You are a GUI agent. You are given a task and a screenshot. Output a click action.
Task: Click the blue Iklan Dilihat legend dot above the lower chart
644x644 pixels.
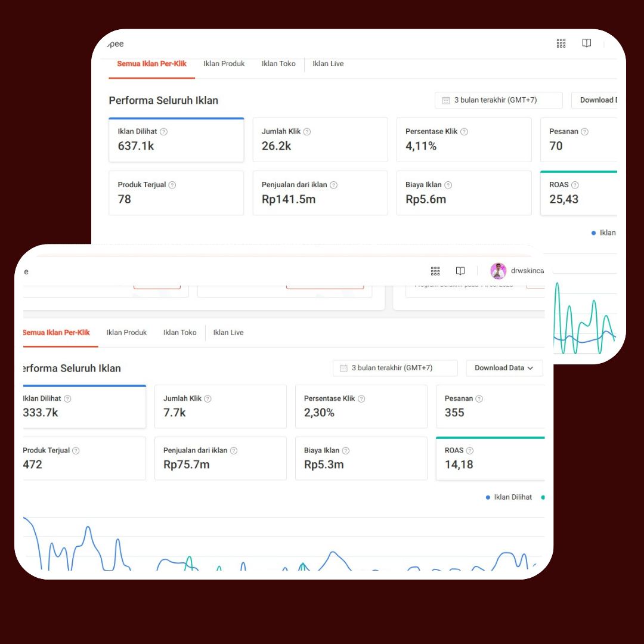click(x=488, y=497)
